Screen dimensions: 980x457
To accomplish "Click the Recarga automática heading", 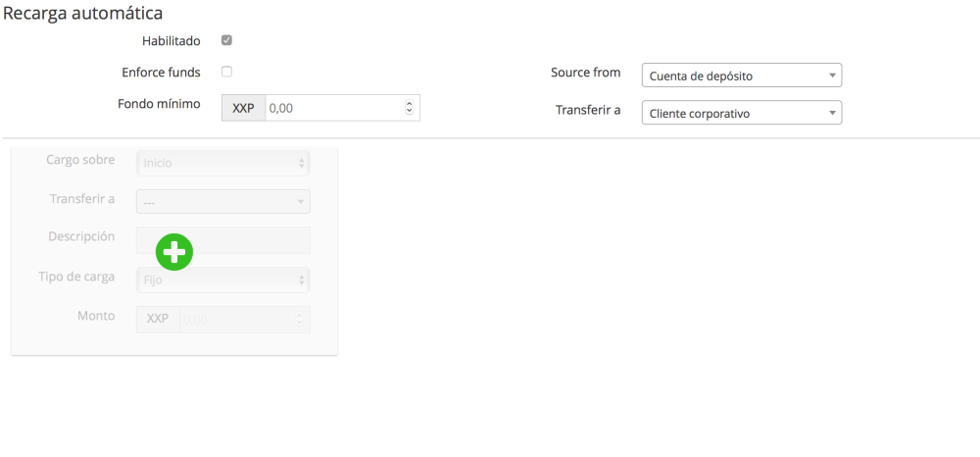I will (83, 14).
